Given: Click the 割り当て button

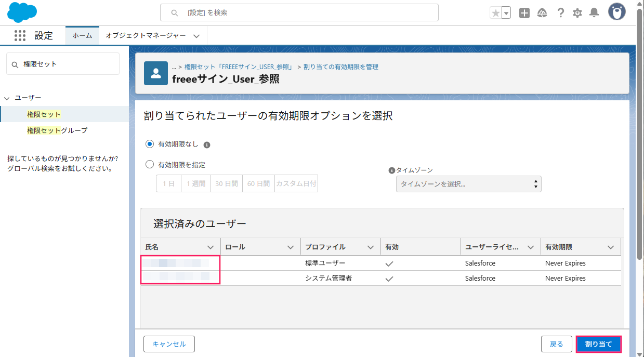Looking at the screenshot, I should point(598,344).
